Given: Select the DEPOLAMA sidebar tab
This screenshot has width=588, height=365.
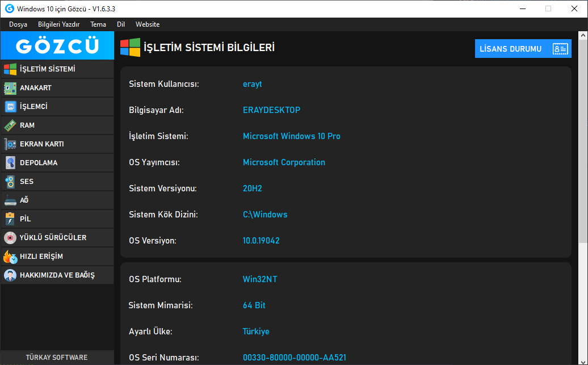Looking at the screenshot, I should 57,163.
